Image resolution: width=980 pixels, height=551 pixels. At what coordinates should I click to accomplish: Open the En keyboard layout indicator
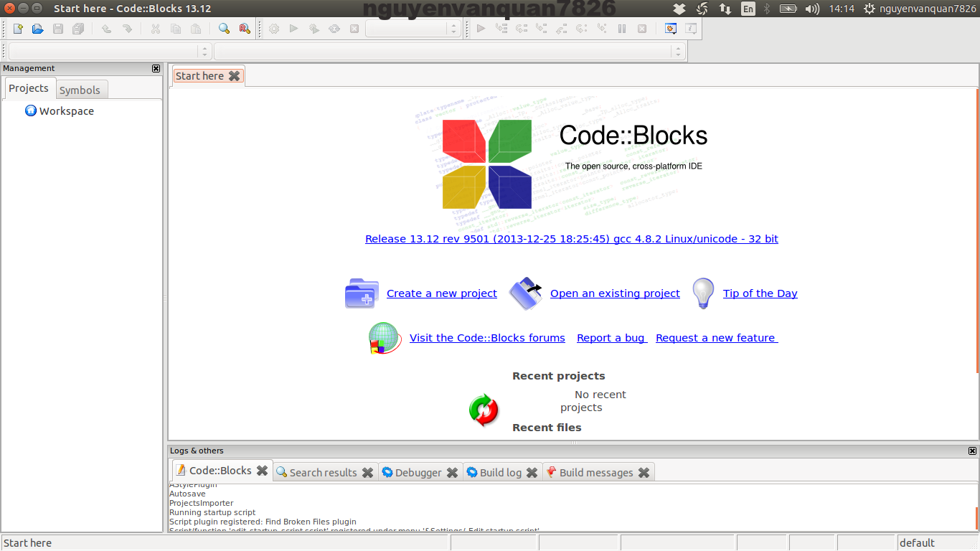[x=748, y=9]
